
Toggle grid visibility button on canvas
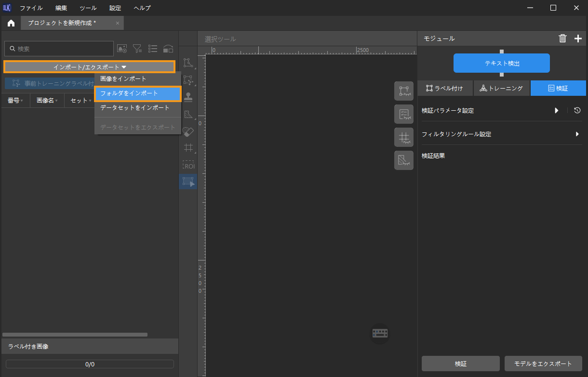[404, 137]
